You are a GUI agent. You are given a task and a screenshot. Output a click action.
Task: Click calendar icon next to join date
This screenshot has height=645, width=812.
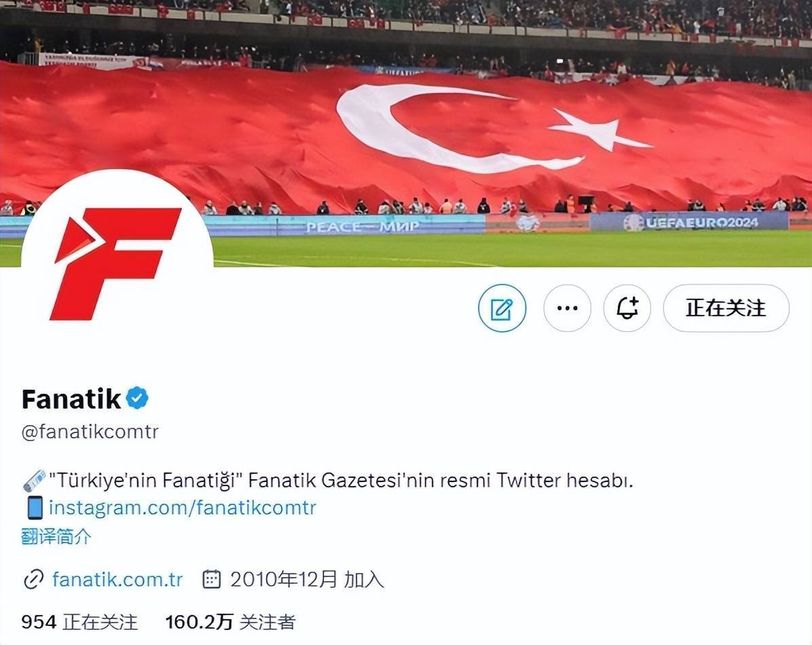point(211,579)
